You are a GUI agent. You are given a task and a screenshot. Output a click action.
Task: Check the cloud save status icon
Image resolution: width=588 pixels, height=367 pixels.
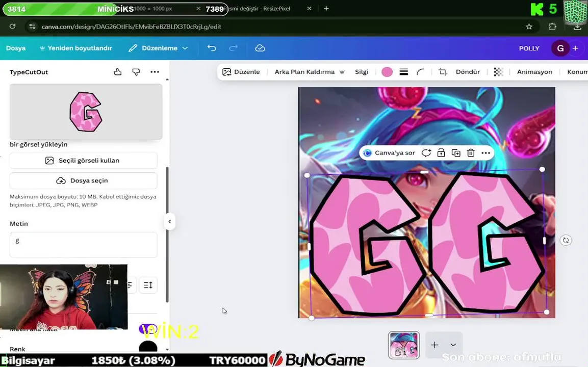(x=260, y=48)
